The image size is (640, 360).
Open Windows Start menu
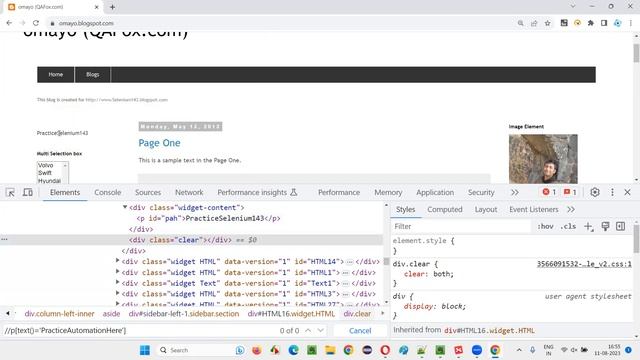[x=144, y=350]
